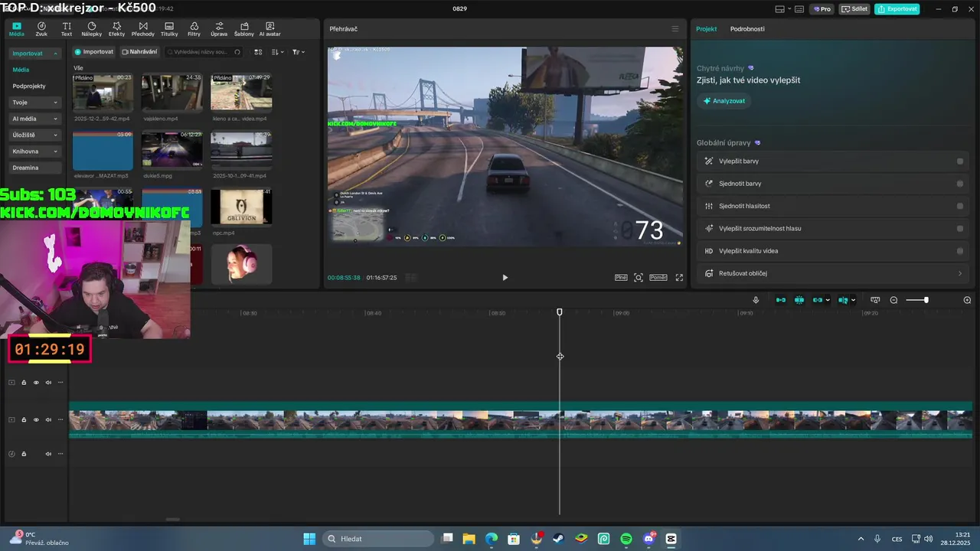
Task: Enable Sjednotit barvy checkbox
Action: point(960,184)
